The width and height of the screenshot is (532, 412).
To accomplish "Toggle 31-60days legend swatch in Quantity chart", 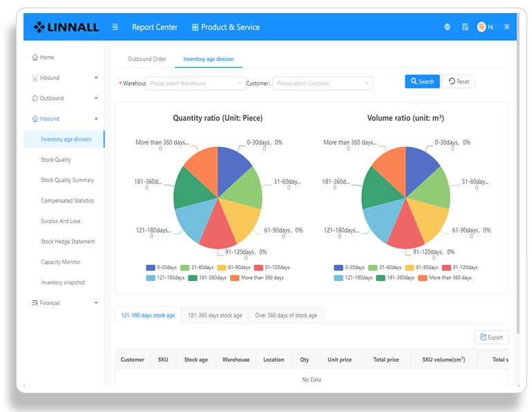I will tap(185, 268).
